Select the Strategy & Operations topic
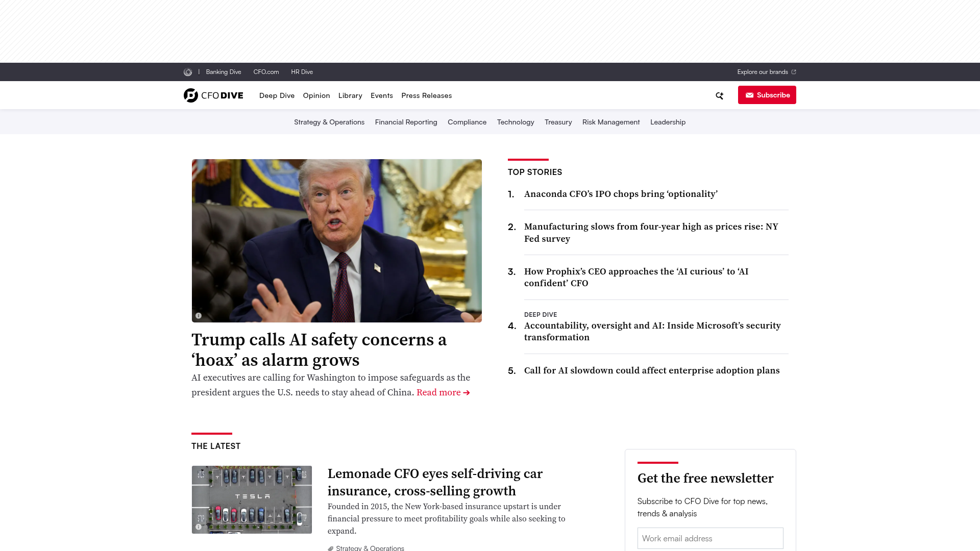 329,122
